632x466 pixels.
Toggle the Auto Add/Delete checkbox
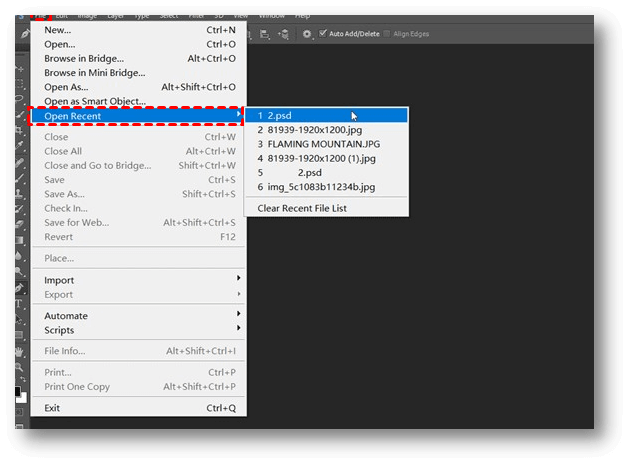[323, 33]
